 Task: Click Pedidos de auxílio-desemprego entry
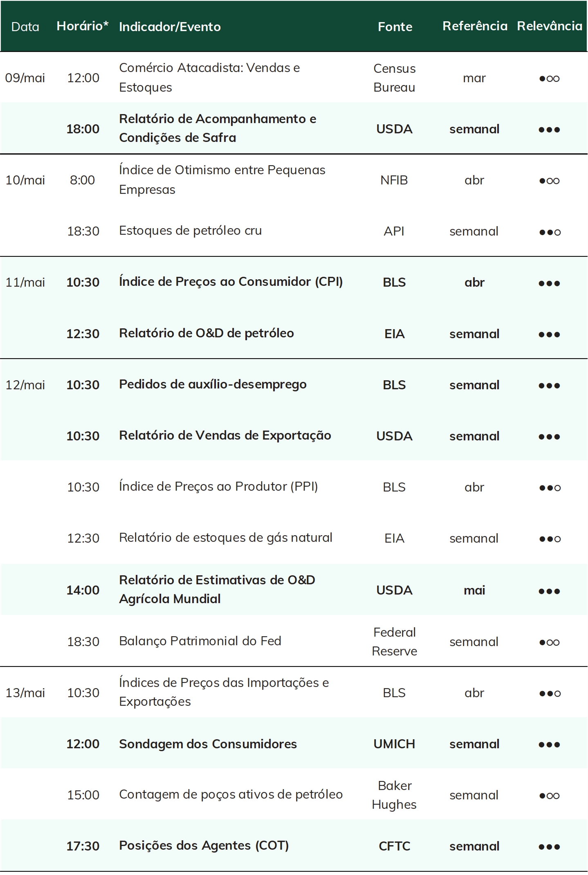[x=213, y=384]
